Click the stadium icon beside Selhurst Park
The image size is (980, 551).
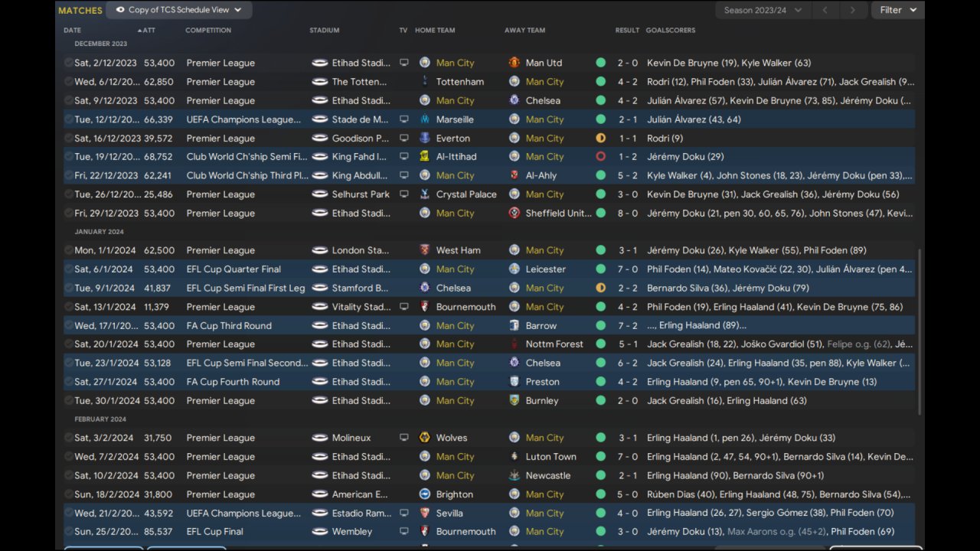coord(320,194)
